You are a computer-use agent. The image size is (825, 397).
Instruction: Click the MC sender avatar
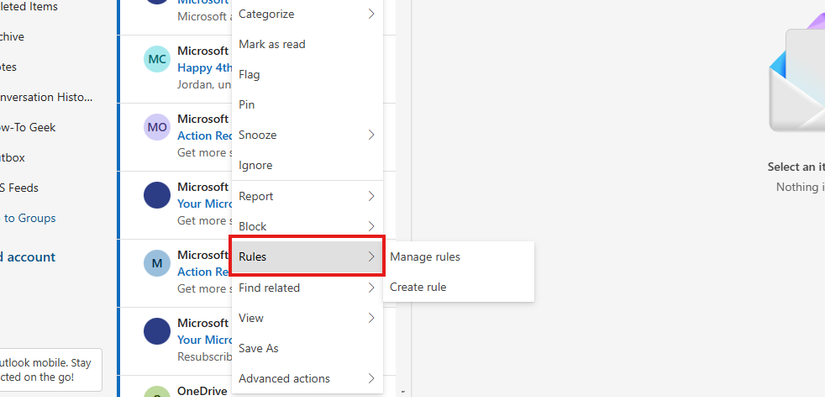[157, 59]
